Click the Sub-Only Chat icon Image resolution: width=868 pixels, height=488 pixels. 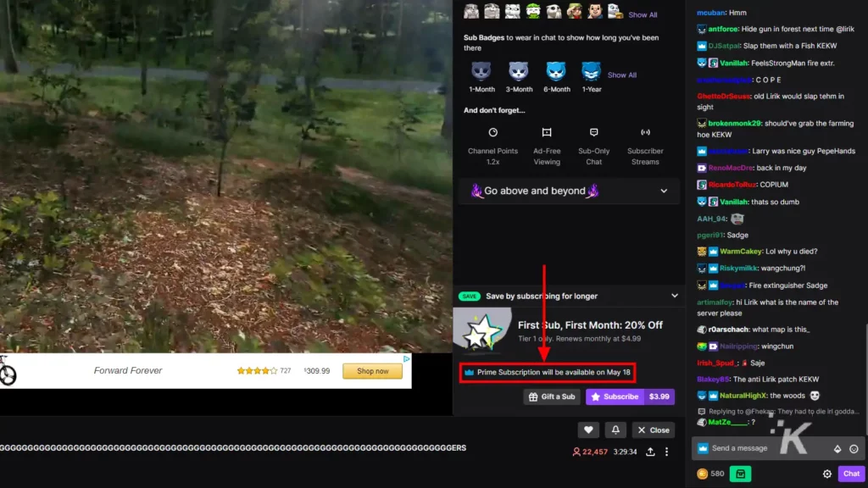tap(593, 132)
